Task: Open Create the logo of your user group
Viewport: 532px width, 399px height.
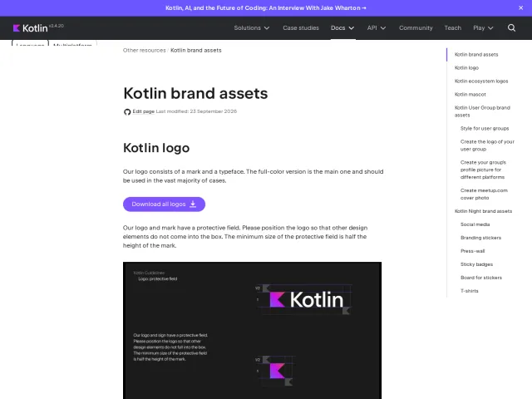Action: pyautogui.click(x=487, y=145)
